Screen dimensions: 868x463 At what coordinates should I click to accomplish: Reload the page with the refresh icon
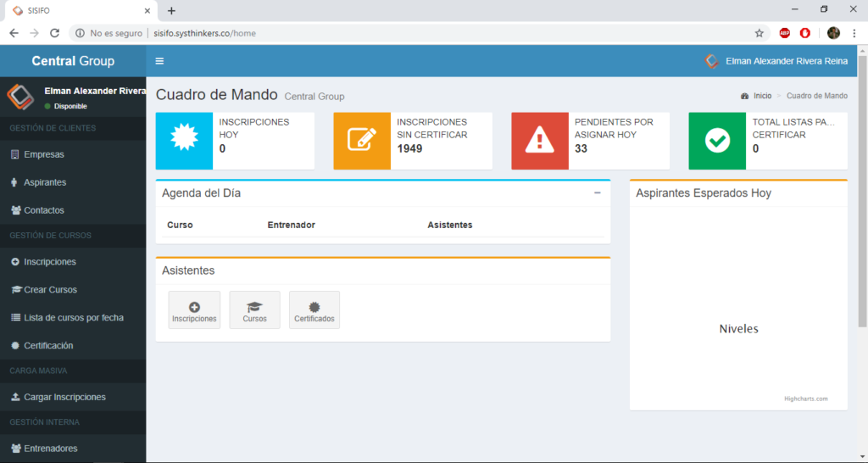(55, 33)
